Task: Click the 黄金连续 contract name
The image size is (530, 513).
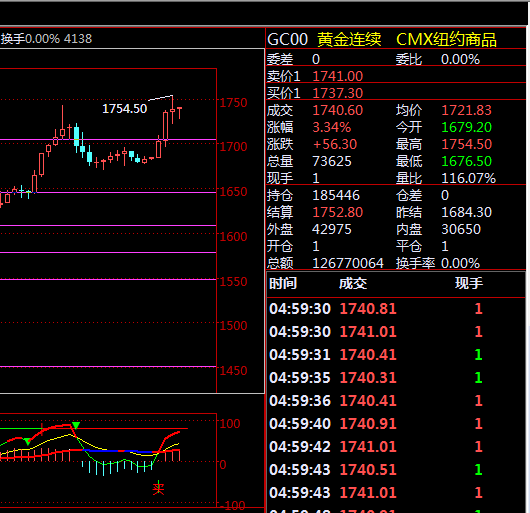Action: click(349, 40)
